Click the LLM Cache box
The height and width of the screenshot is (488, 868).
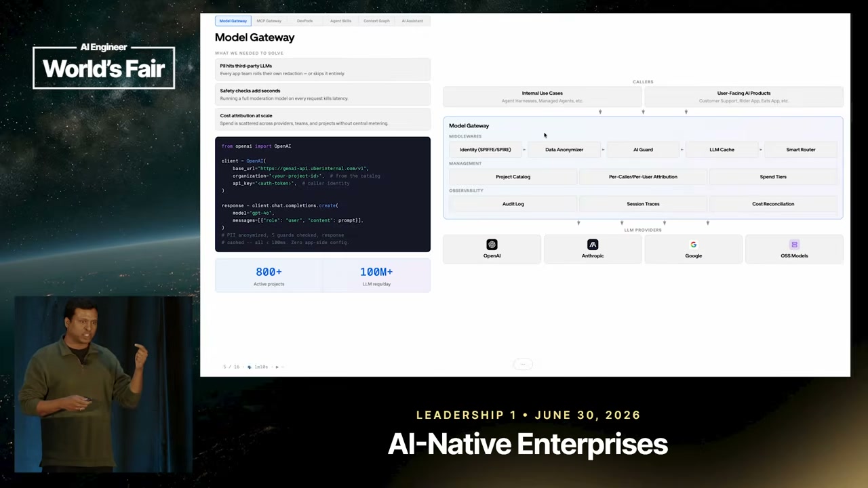(x=722, y=150)
